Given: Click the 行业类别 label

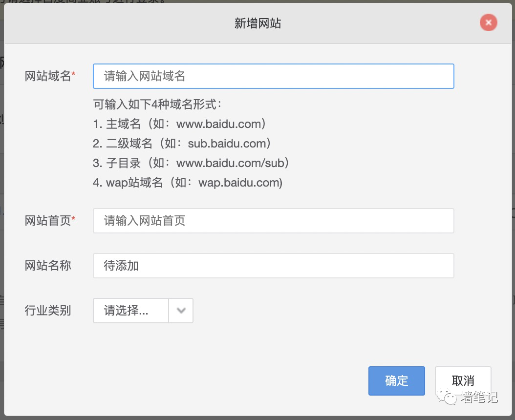Looking at the screenshot, I should click(x=48, y=311).
